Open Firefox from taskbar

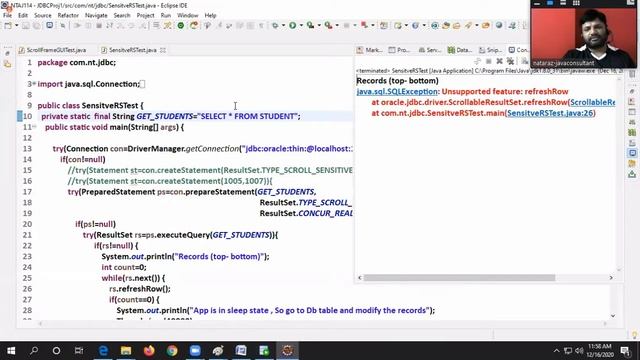click(x=149, y=351)
